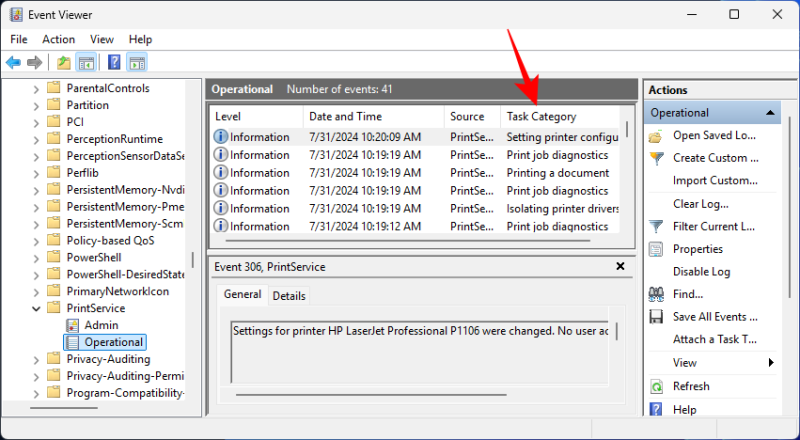Toggle the Show/Hide Action Pane toolbar button

click(x=137, y=62)
